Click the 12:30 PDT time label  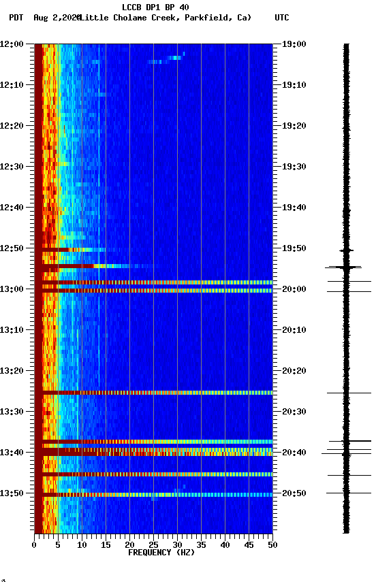coord(12,167)
